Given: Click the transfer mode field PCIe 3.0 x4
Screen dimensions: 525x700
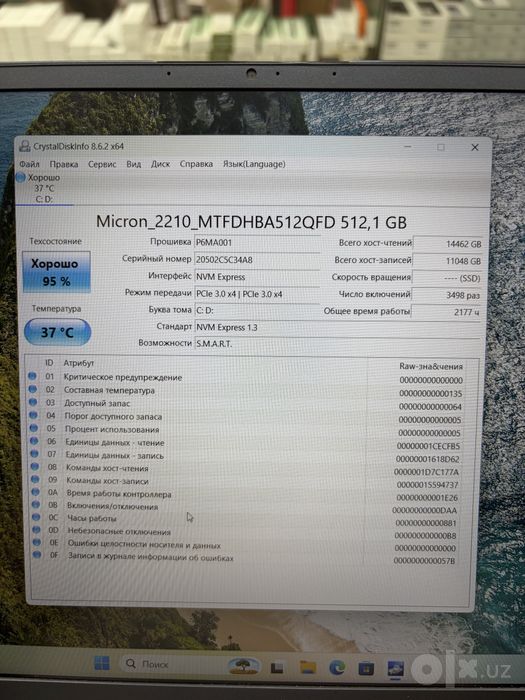Looking at the screenshot, I should click(257, 294).
